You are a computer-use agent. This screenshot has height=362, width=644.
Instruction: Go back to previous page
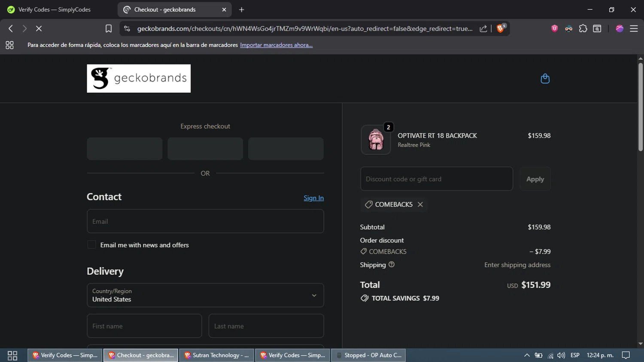(x=11, y=28)
